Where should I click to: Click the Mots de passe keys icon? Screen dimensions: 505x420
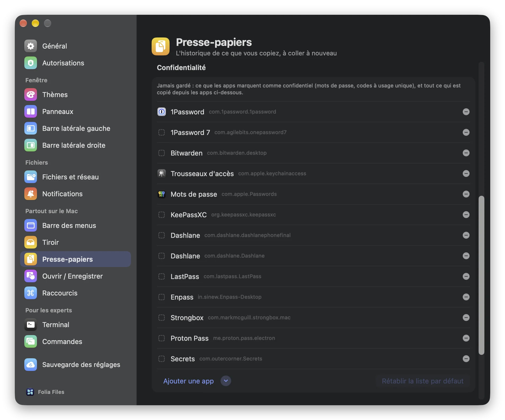point(162,194)
